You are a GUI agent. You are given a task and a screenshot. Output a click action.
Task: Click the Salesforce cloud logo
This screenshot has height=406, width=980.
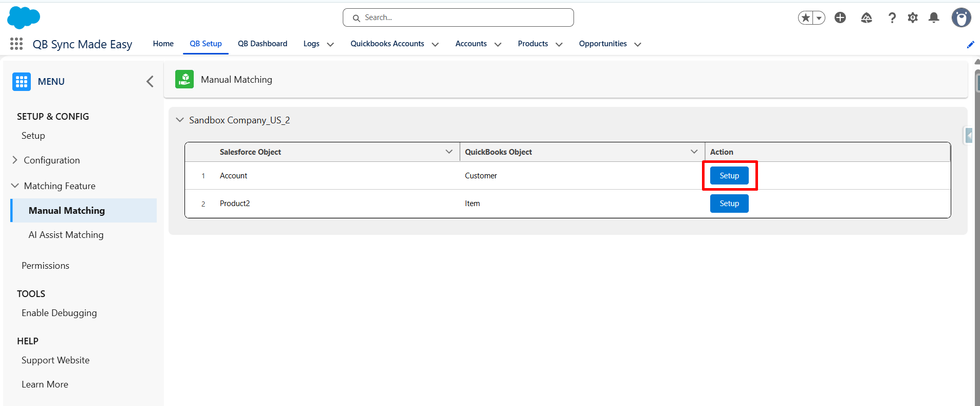24,17
